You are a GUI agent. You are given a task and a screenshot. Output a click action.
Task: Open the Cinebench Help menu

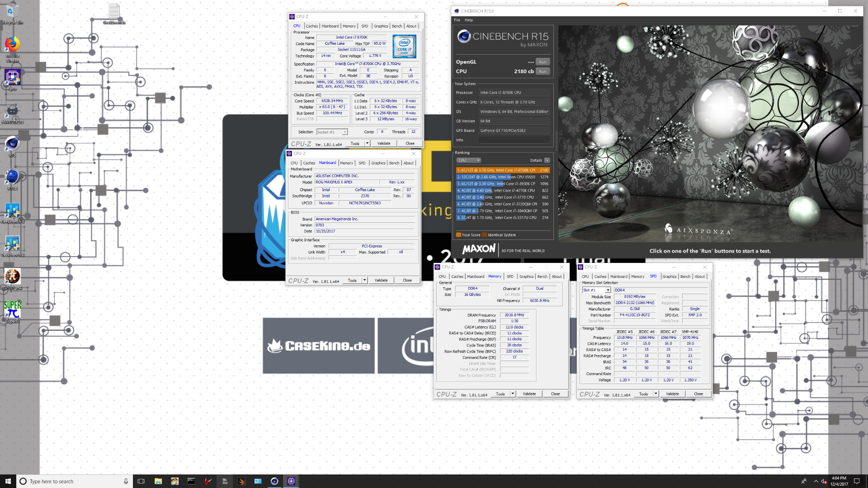point(469,20)
